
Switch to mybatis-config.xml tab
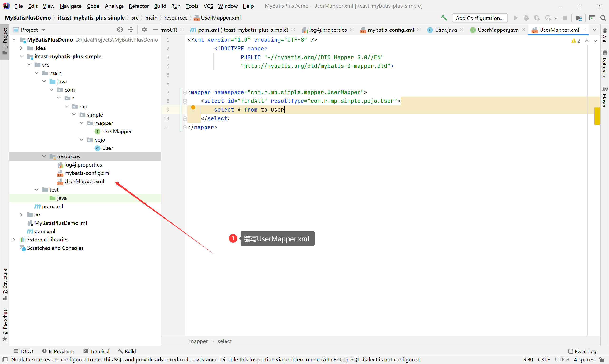tap(390, 30)
